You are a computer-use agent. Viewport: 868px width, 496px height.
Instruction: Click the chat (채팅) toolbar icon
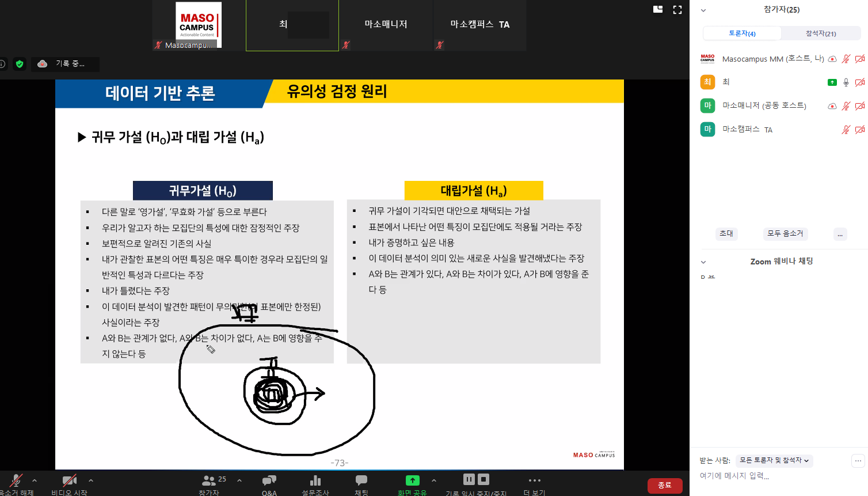361,480
